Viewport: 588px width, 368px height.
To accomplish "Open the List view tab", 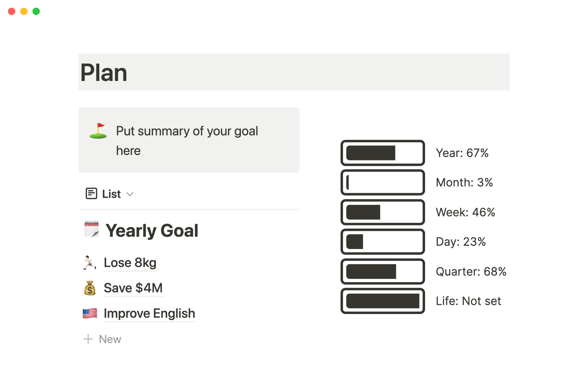I will [x=111, y=194].
